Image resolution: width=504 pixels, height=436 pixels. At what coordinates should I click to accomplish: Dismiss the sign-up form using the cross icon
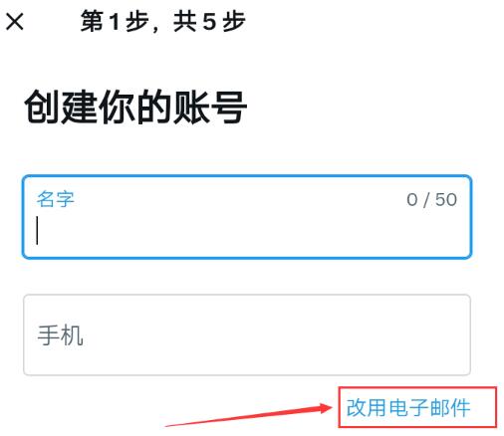(x=15, y=22)
